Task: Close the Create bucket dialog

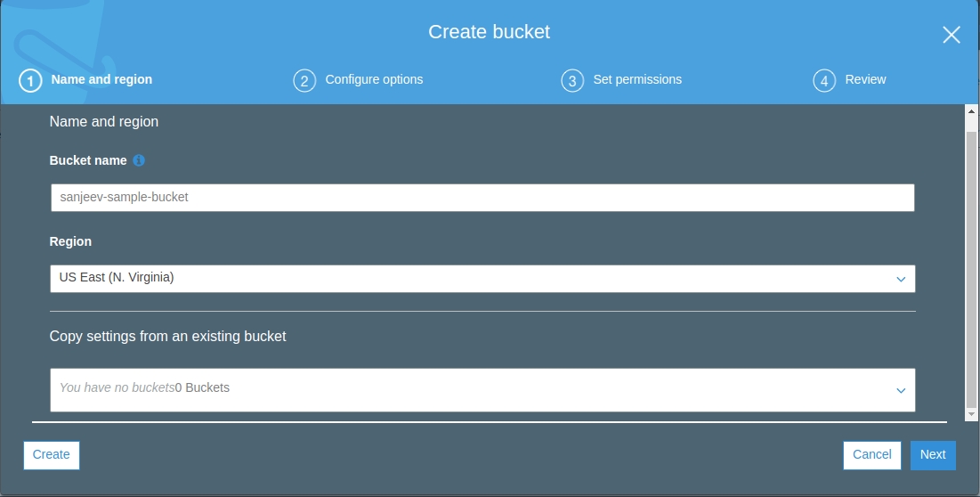Action: pyautogui.click(x=951, y=35)
